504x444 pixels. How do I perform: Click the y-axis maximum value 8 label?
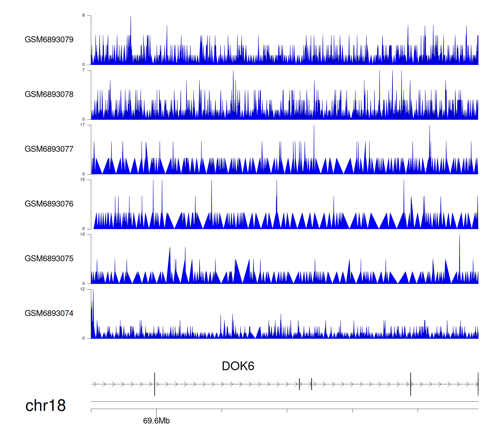[84, 15]
